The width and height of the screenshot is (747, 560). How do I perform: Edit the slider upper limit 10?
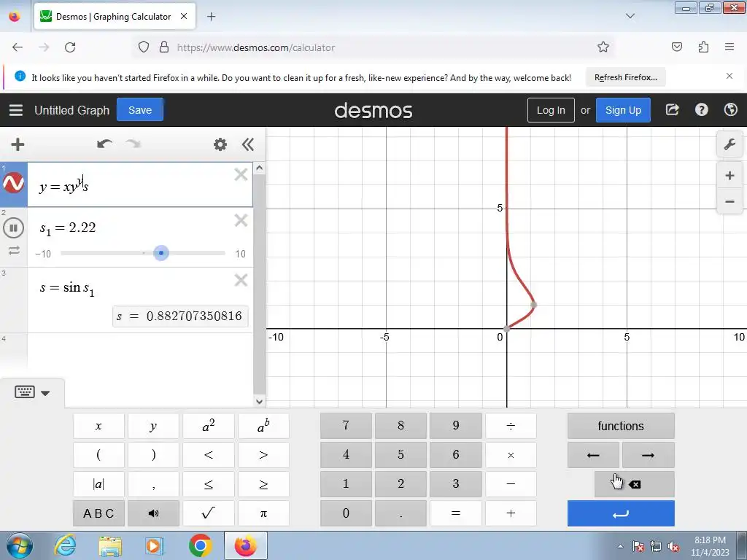pyautogui.click(x=241, y=254)
